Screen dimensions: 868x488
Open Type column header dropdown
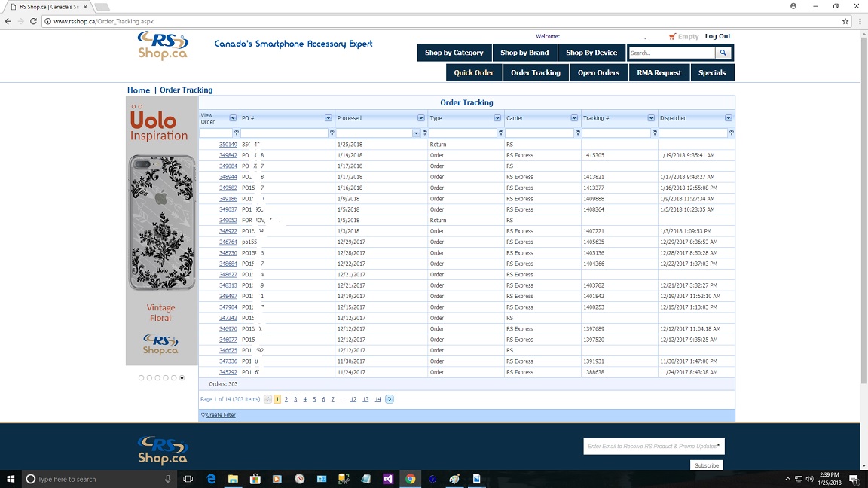pos(497,117)
